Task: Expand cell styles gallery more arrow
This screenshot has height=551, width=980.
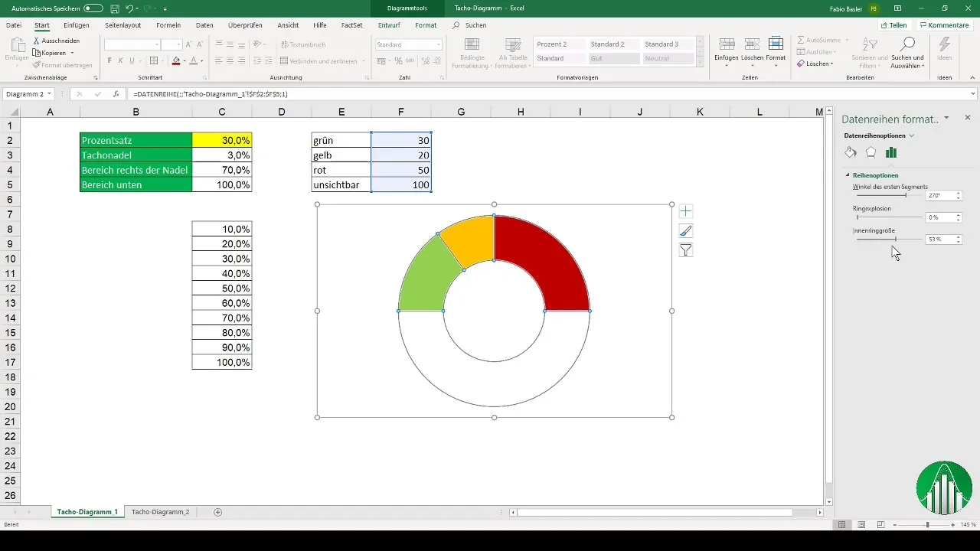Action: coord(699,62)
